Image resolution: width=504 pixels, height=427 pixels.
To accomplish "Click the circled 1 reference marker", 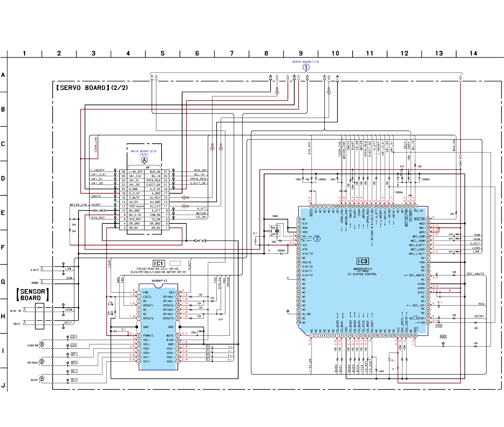I will [x=306, y=67].
